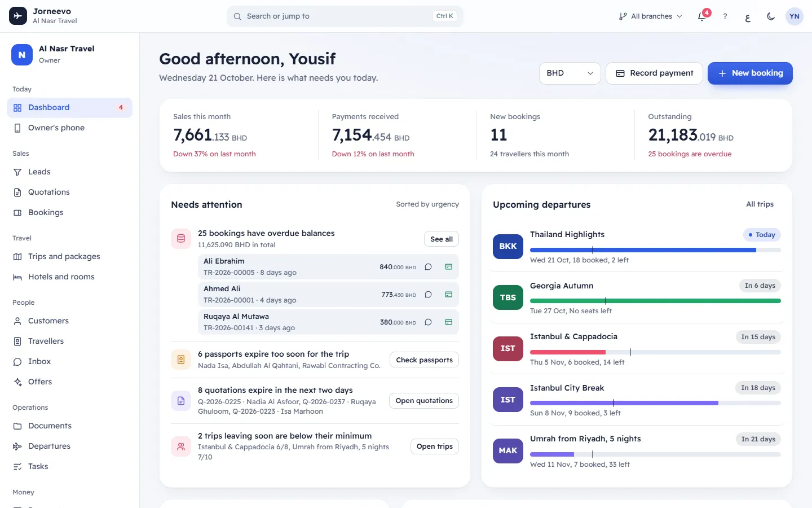Record payment icon for Ahmed Ali
Screen dimensions: 812x508
click(448, 295)
